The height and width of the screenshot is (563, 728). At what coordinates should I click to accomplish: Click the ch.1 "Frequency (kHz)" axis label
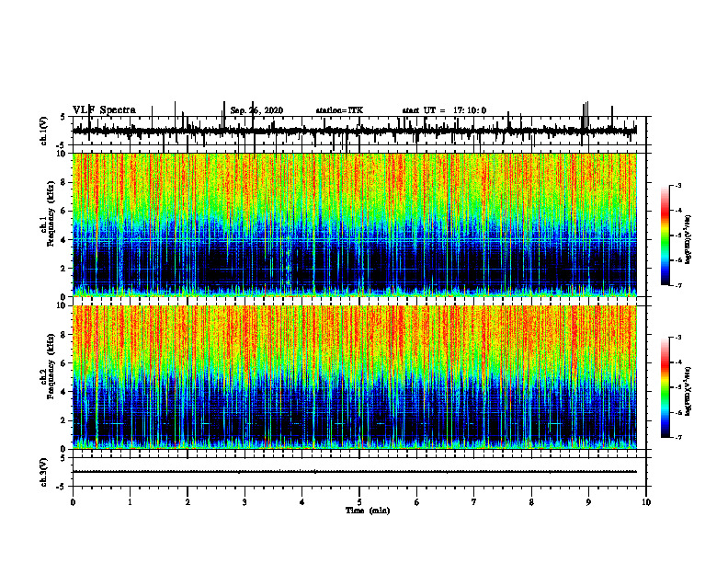pos(51,214)
